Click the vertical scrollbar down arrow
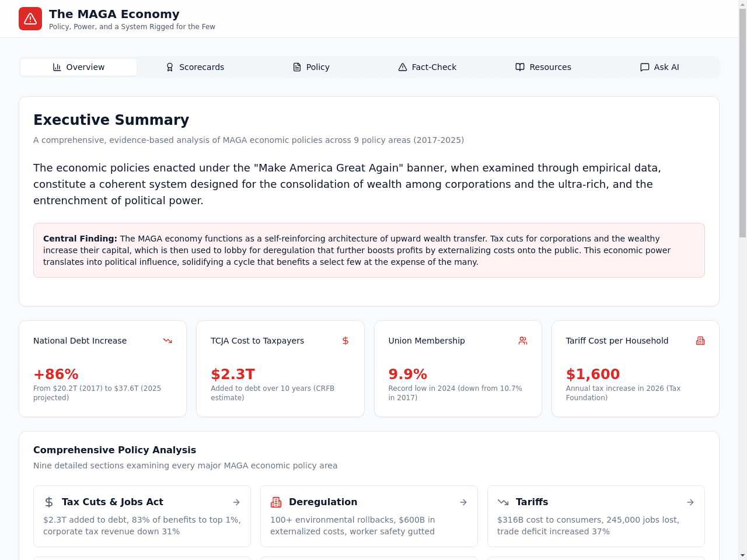The width and height of the screenshot is (747, 560). (x=742, y=555)
